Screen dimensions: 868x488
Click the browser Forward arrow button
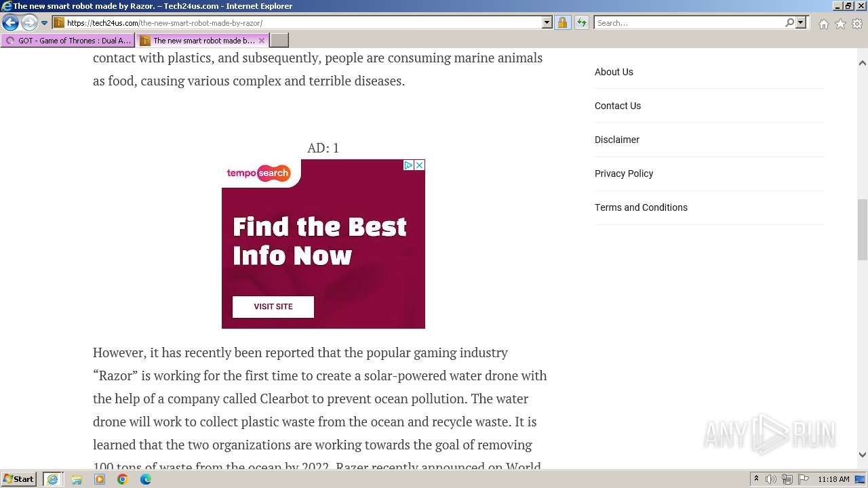[x=28, y=22]
